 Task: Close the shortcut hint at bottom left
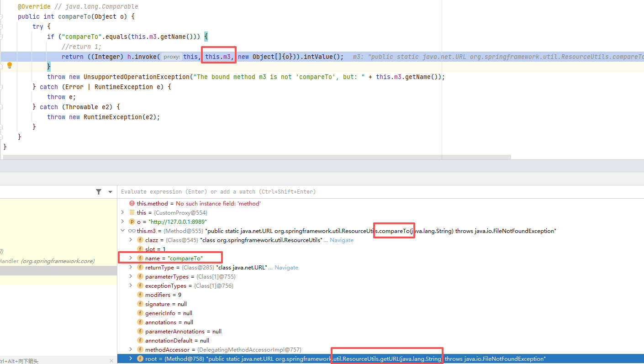pos(111,361)
